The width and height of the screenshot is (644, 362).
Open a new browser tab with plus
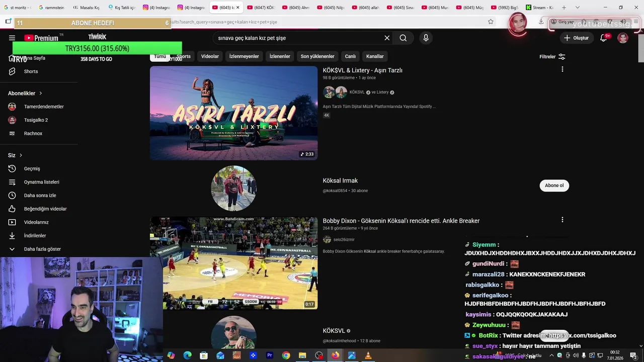(x=563, y=8)
